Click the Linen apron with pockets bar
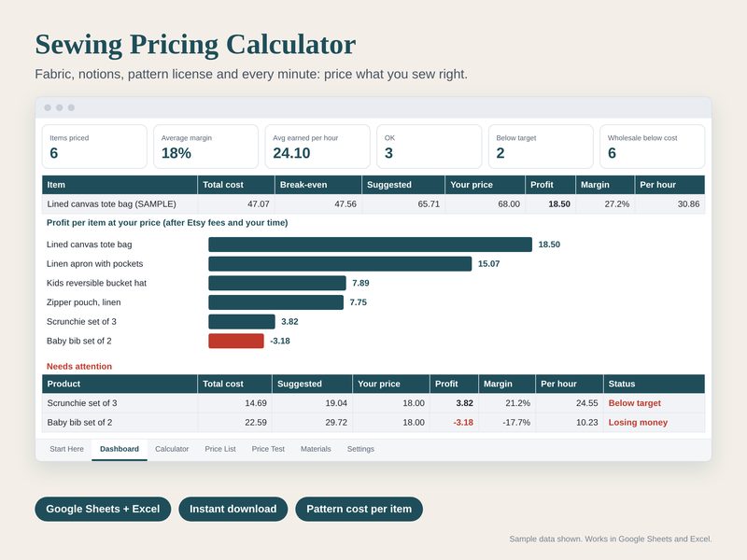 [x=340, y=264]
